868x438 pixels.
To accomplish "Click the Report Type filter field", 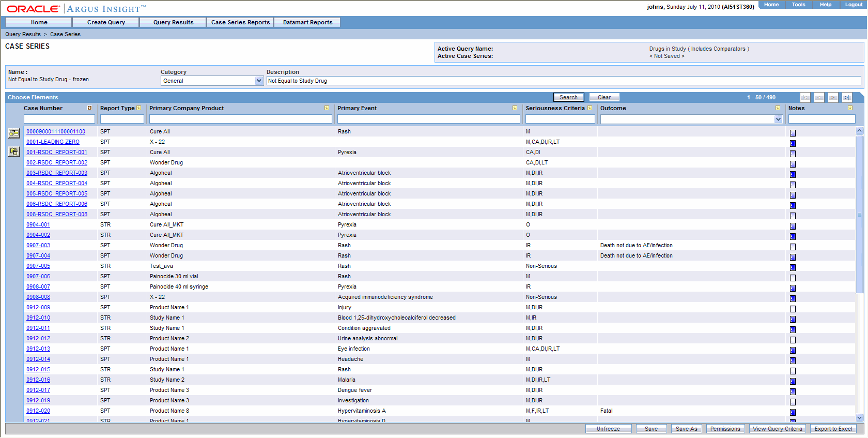I will coord(122,119).
